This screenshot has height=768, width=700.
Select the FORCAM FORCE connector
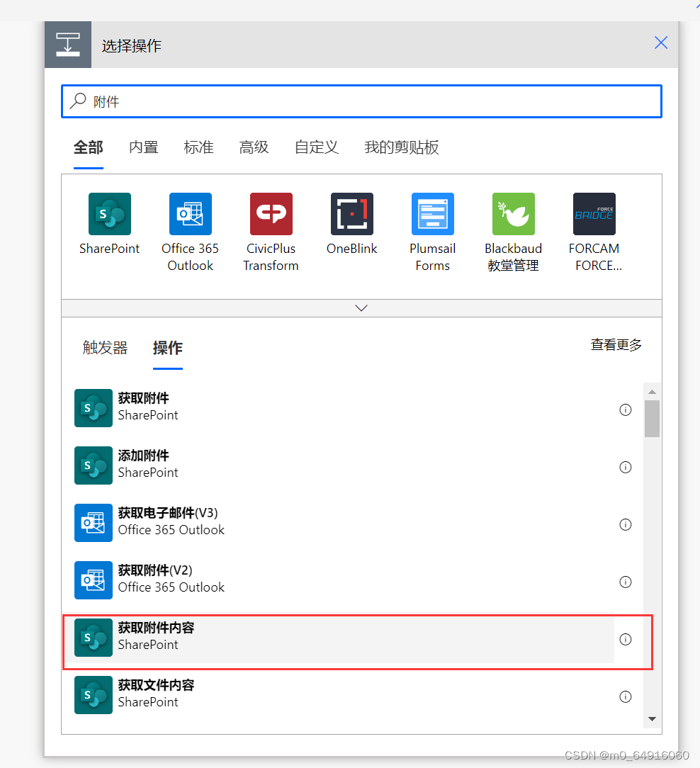tap(594, 213)
